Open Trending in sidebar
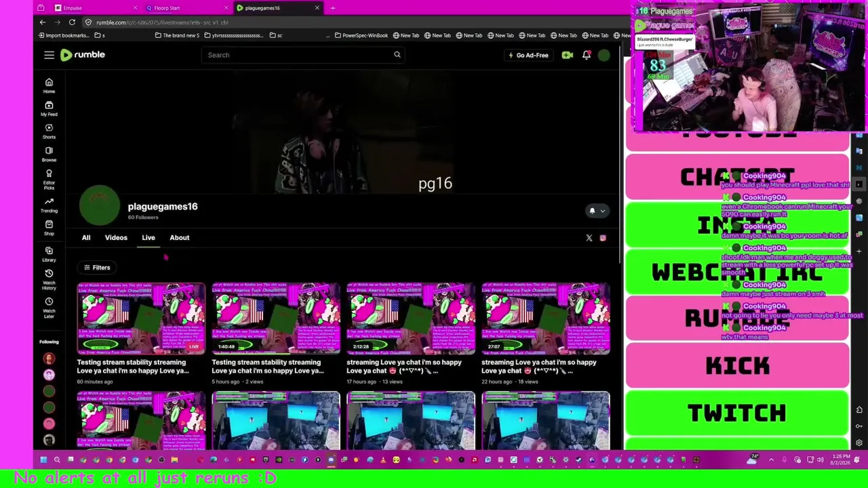Image resolution: width=868 pixels, height=488 pixels. pos(49,205)
